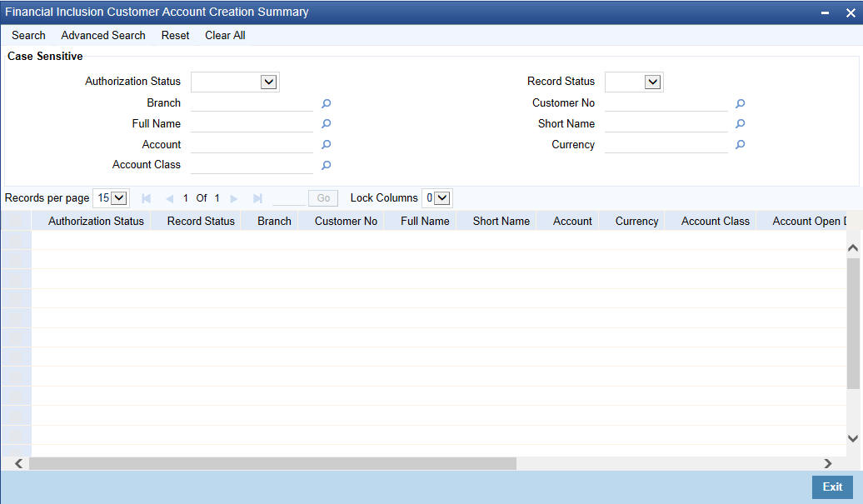
Task: Minimize the Account Creation Summary window
Action: [x=825, y=12]
